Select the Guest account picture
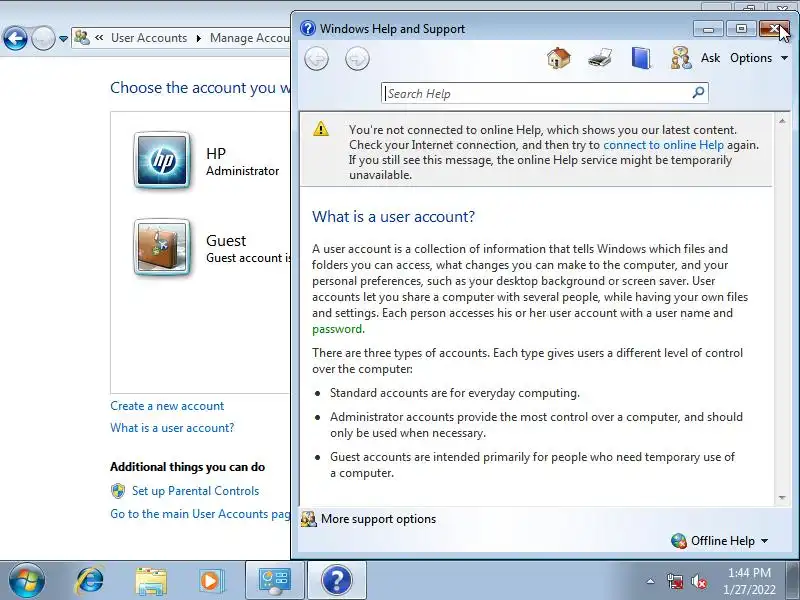Image resolution: width=800 pixels, height=600 pixels. (x=162, y=247)
